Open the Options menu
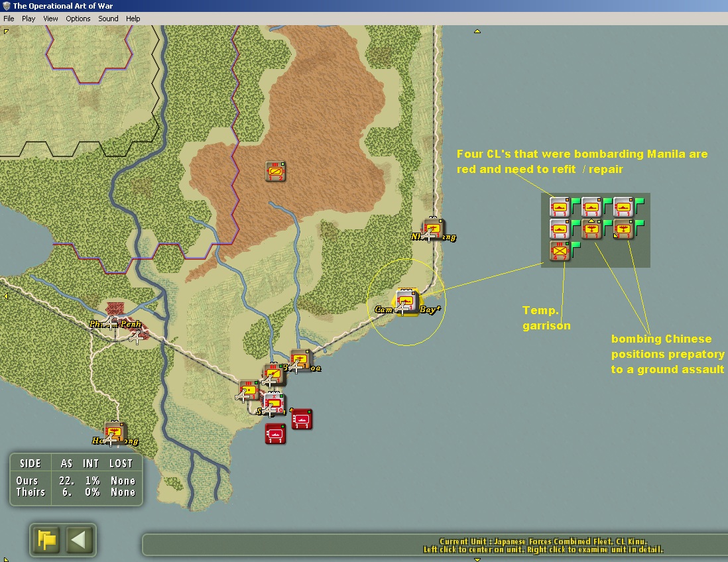 (x=78, y=19)
